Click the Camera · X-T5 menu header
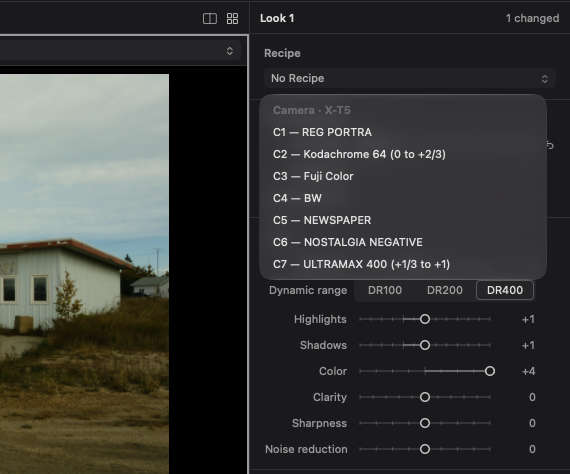This screenshot has width=570, height=474. tap(312, 110)
